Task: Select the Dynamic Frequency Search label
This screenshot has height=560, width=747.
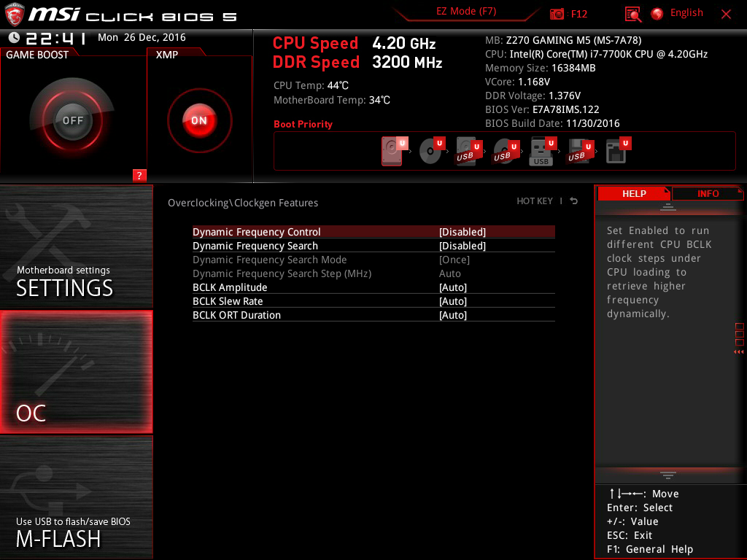Action: point(255,246)
